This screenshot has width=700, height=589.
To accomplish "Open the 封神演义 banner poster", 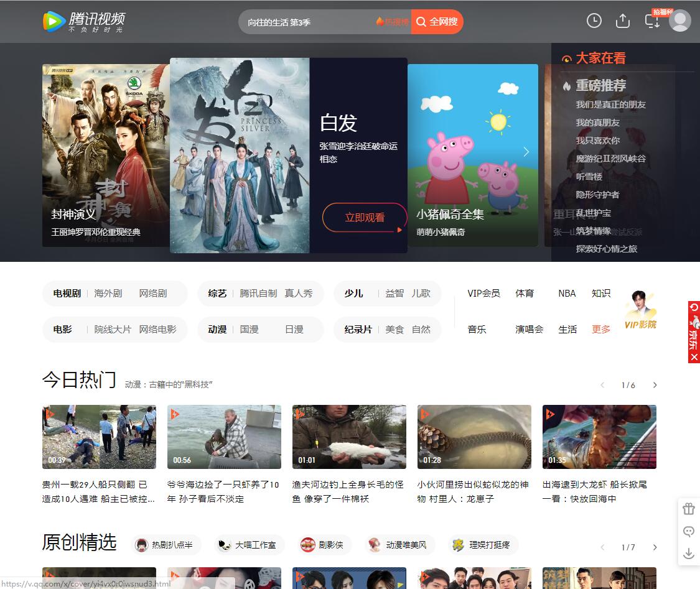I will (106, 155).
